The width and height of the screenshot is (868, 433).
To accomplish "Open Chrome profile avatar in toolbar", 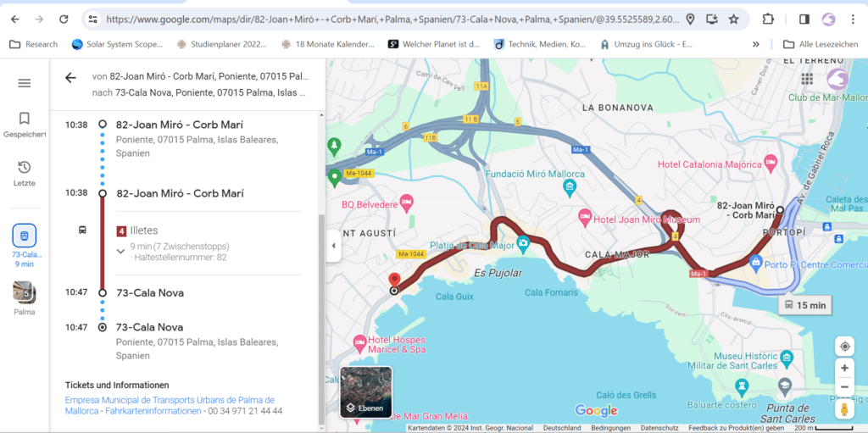I will tap(828, 19).
